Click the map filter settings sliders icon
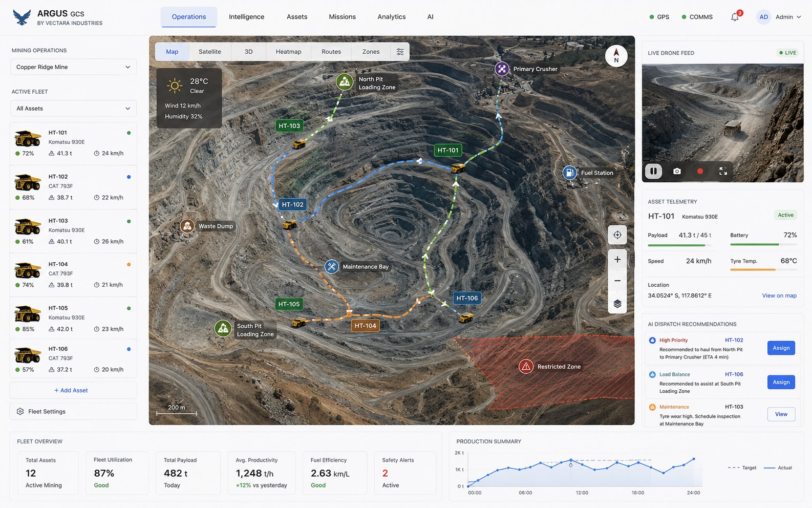Image resolution: width=812 pixels, height=508 pixels. 400,52
